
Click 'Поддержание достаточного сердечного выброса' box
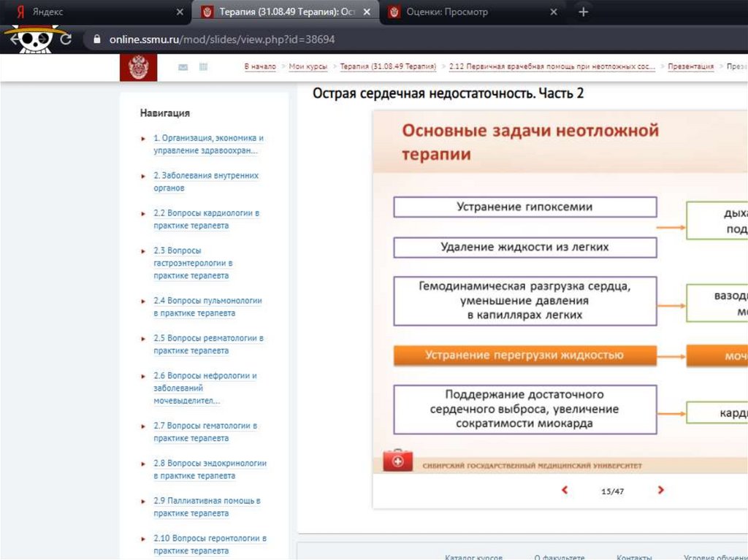pos(524,410)
